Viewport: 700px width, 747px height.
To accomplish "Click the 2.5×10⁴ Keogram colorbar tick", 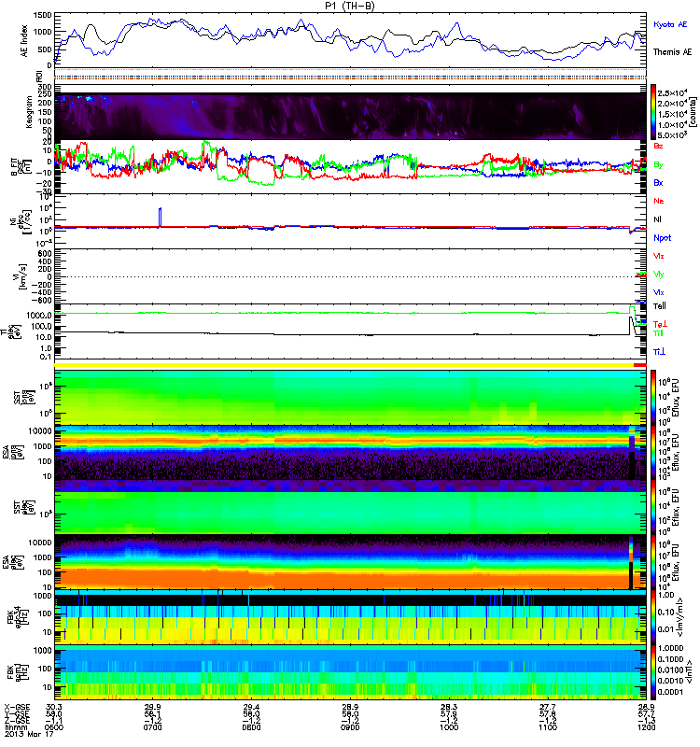I will (672, 93).
